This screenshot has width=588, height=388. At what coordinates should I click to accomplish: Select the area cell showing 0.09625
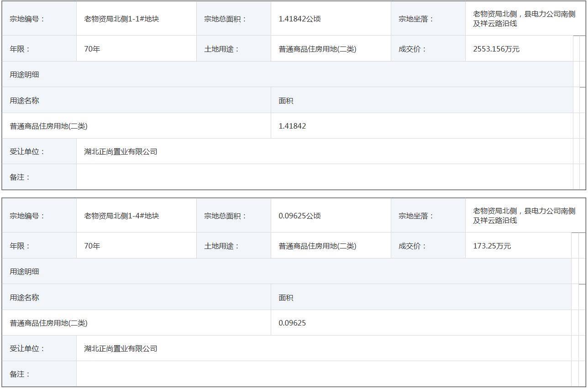(x=292, y=323)
